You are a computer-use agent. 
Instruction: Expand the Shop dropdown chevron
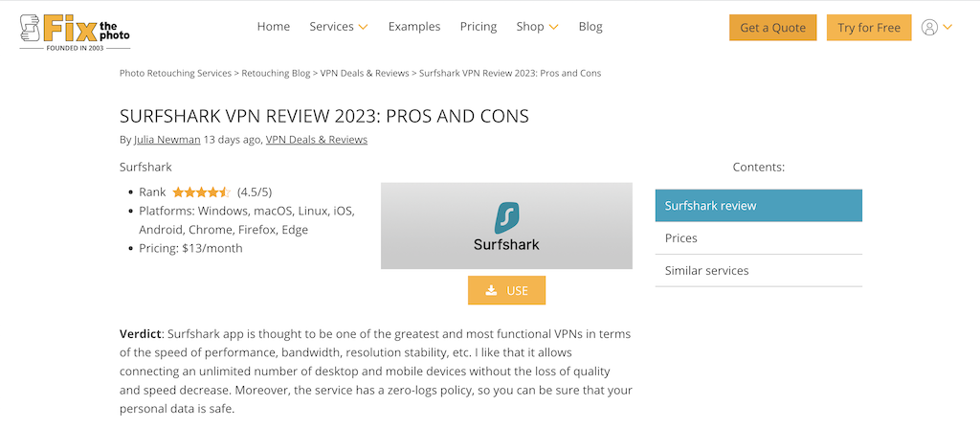553,27
